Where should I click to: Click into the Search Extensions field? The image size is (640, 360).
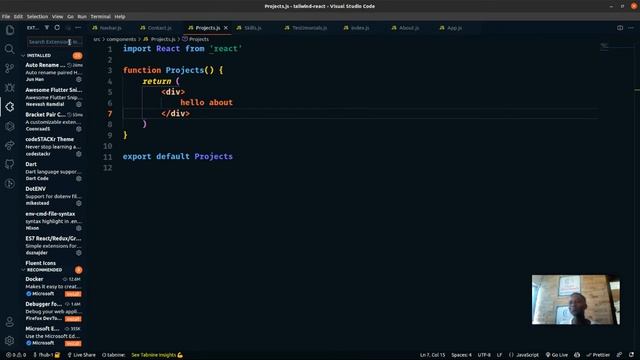point(54,42)
